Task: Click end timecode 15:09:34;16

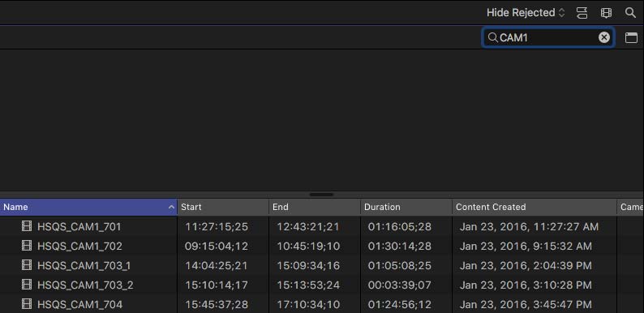Action: tap(308, 266)
